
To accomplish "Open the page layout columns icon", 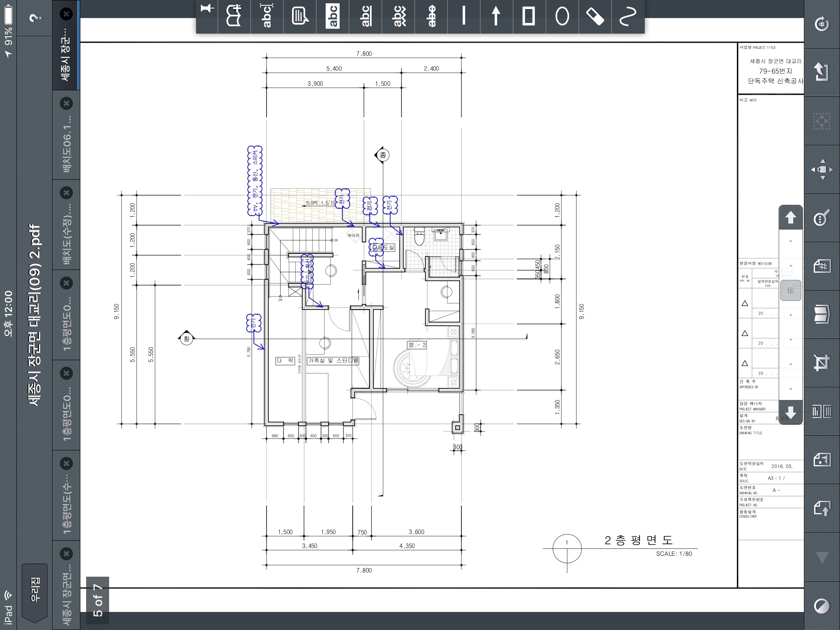I will pyautogui.click(x=822, y=411).
